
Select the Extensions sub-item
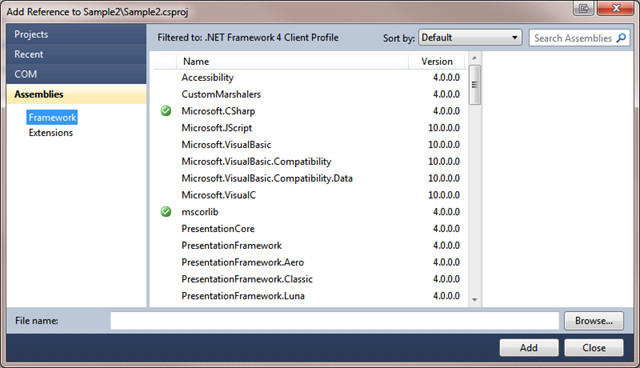pyautogui.click(x=51, y=133)
